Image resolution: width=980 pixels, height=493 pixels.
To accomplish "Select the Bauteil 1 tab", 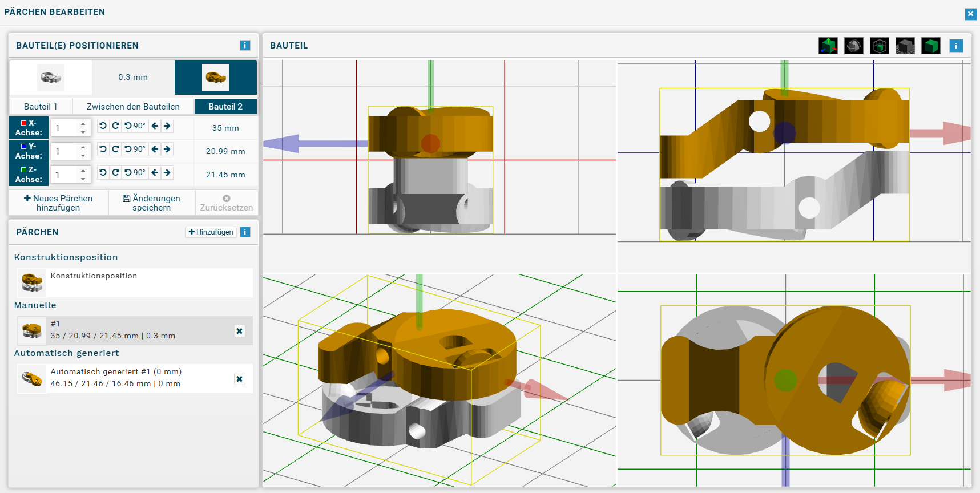I will click(41, 107).
